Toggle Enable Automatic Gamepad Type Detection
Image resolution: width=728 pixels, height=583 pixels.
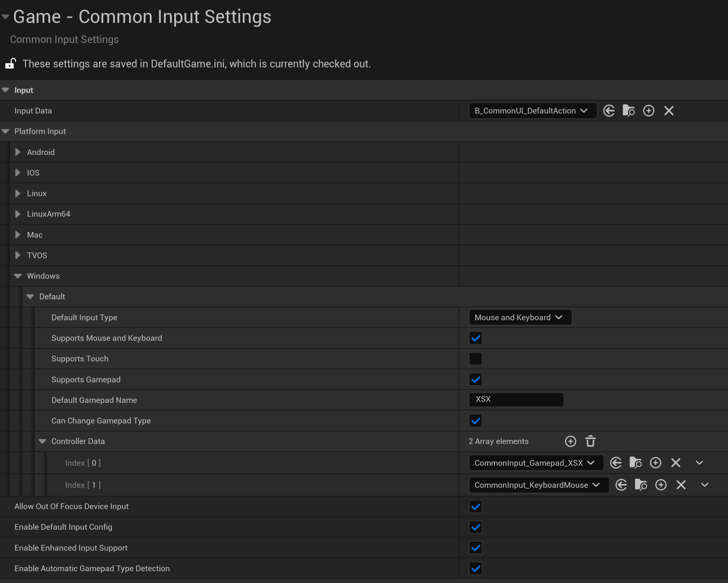[475, 569]
